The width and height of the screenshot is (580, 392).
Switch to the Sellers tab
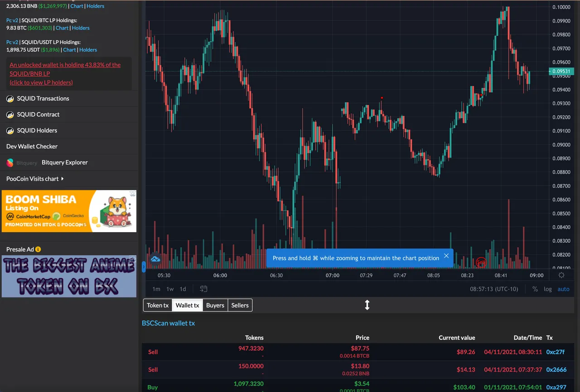pos(240,306)
